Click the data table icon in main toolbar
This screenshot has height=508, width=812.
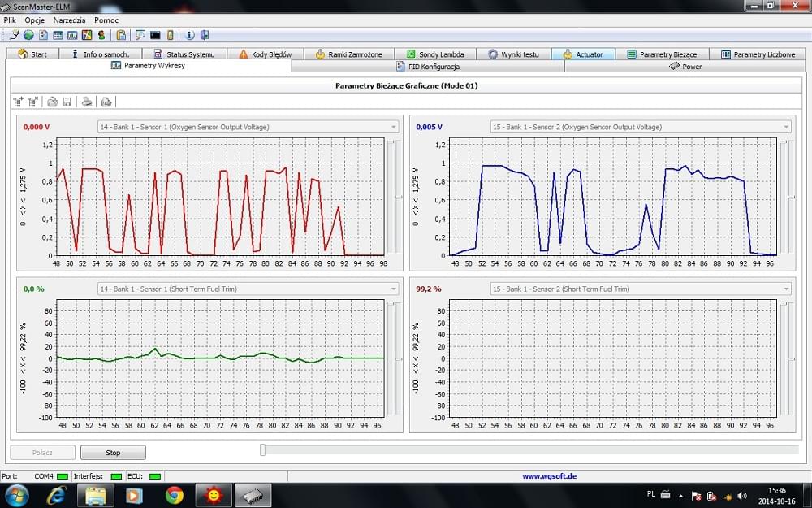[x=58, y=35]
